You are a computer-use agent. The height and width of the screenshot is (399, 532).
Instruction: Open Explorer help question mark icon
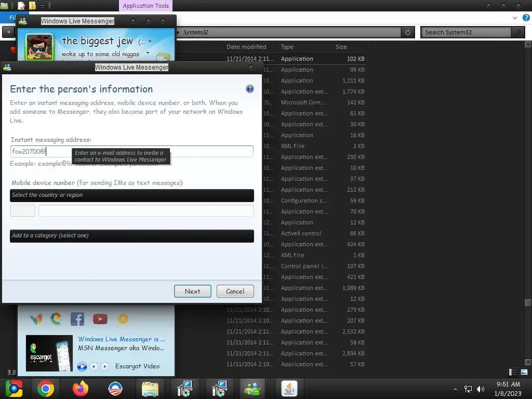pyautogui.click(x=526, y=18)
